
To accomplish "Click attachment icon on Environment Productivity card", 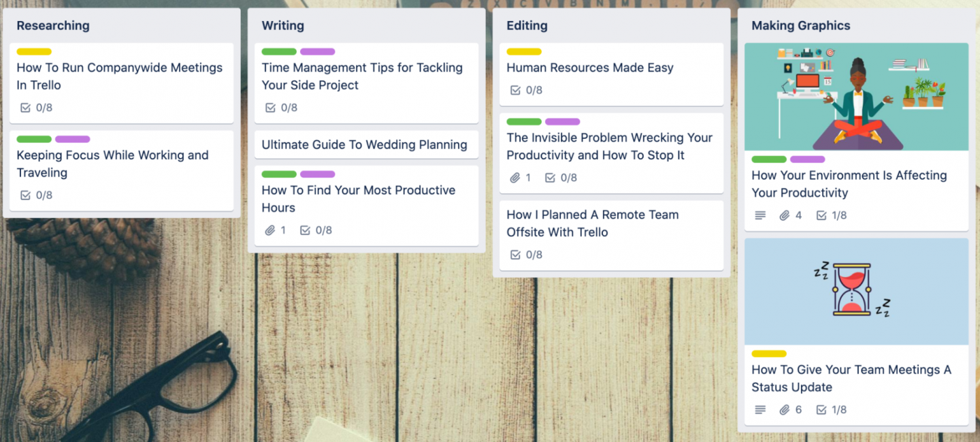I will pyautogui.click(x=785, y=215).
